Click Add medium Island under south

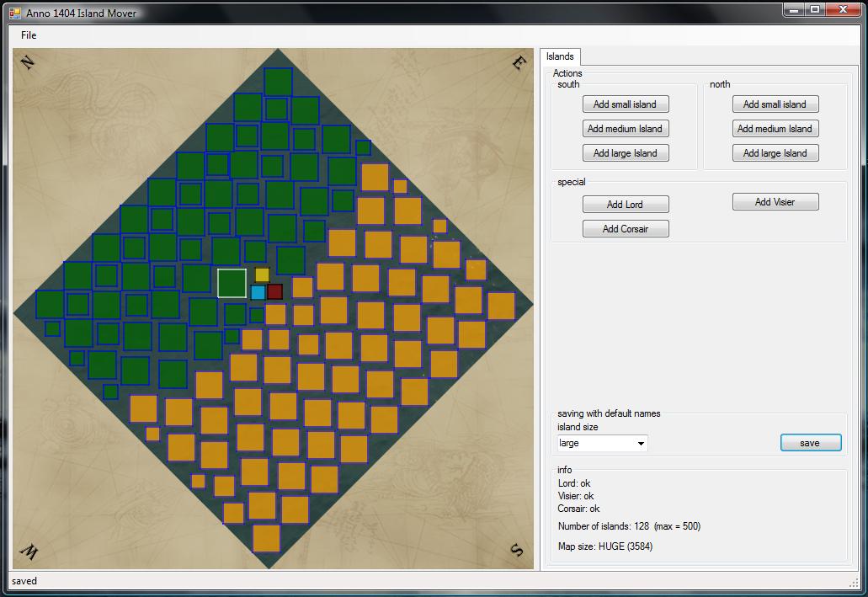click(626, 129)
